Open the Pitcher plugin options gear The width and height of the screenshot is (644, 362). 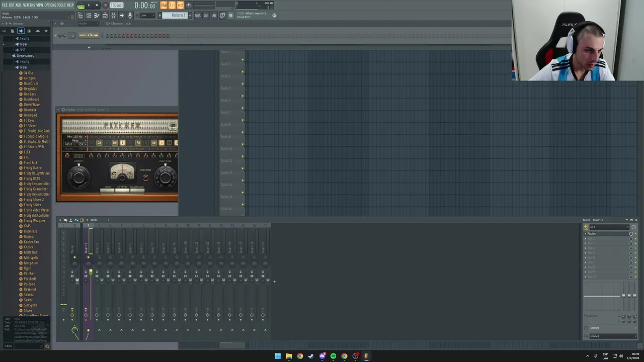[63, 110]
